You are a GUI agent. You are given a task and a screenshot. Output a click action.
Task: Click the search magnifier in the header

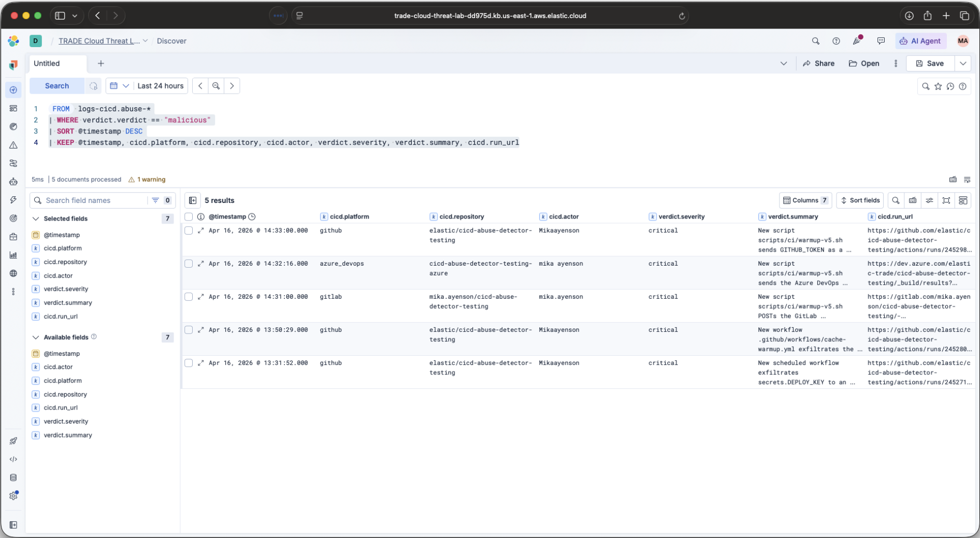[816, 41]
